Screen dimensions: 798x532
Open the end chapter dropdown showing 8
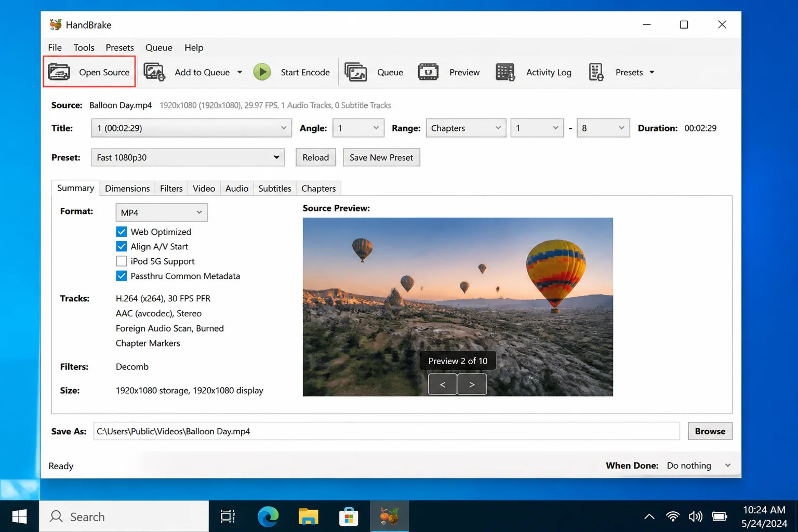(x=603, y=128)
